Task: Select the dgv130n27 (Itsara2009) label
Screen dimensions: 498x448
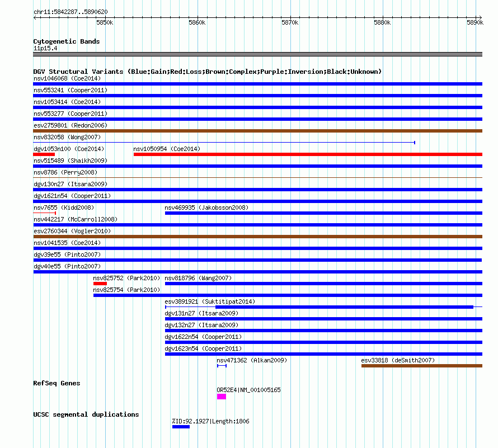Action: click(x=71, y=184)
